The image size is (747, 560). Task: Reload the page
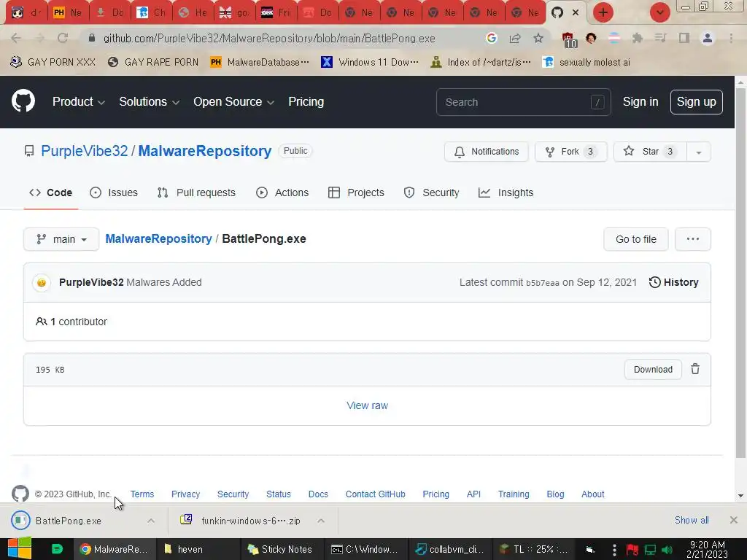63,38
